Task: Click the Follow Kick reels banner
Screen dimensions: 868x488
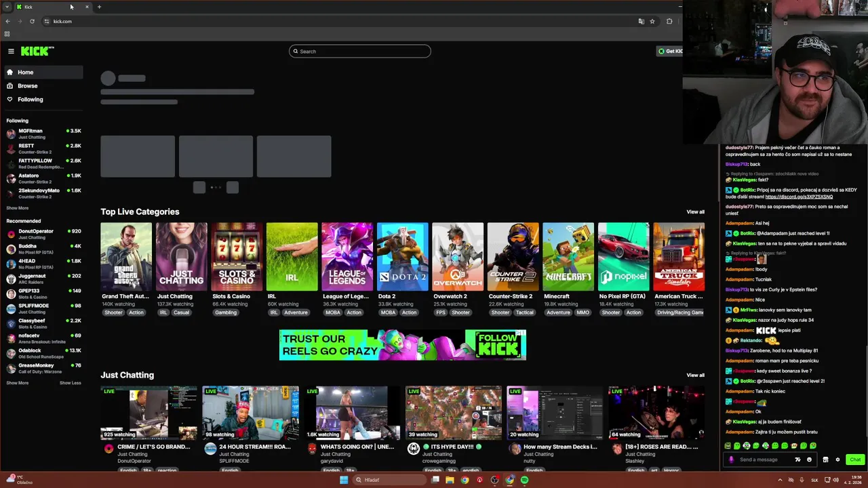Action: coord(402,345)
